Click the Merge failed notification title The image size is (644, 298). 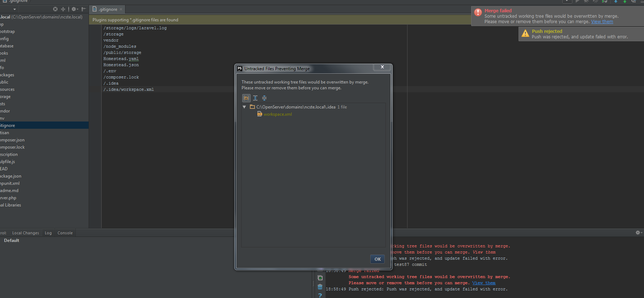(498, 11)
